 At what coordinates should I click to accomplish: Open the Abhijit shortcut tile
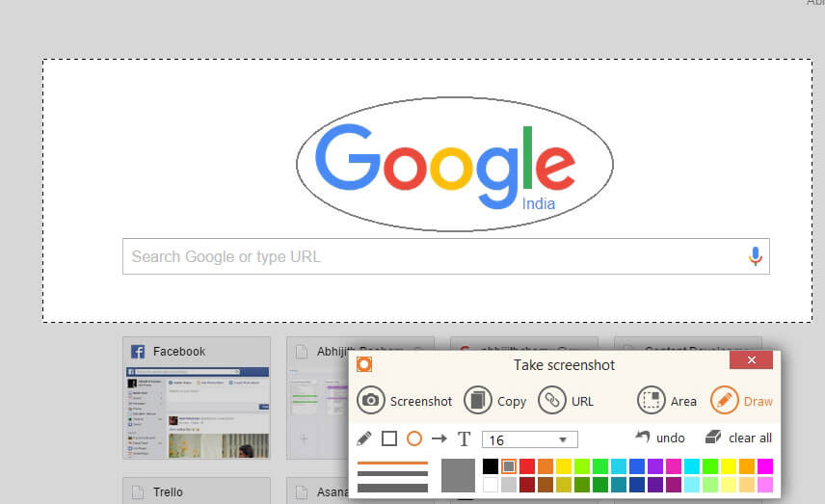coord(318,398)
